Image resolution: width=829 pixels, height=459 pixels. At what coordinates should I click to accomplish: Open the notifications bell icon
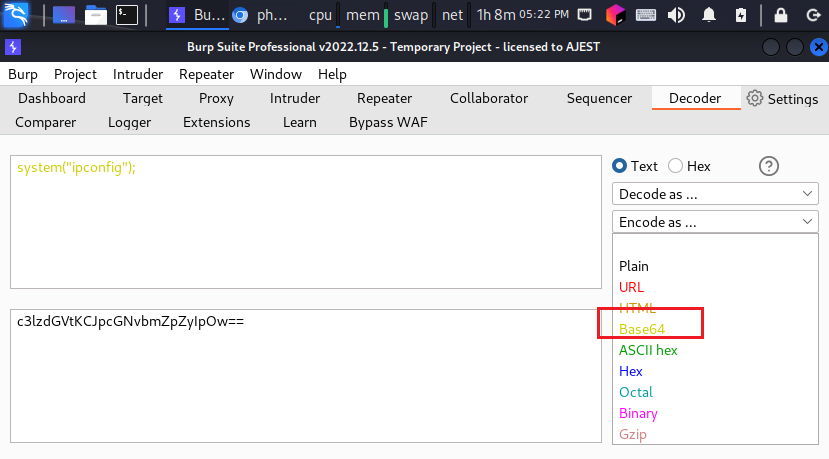click(x=708, y=15)
